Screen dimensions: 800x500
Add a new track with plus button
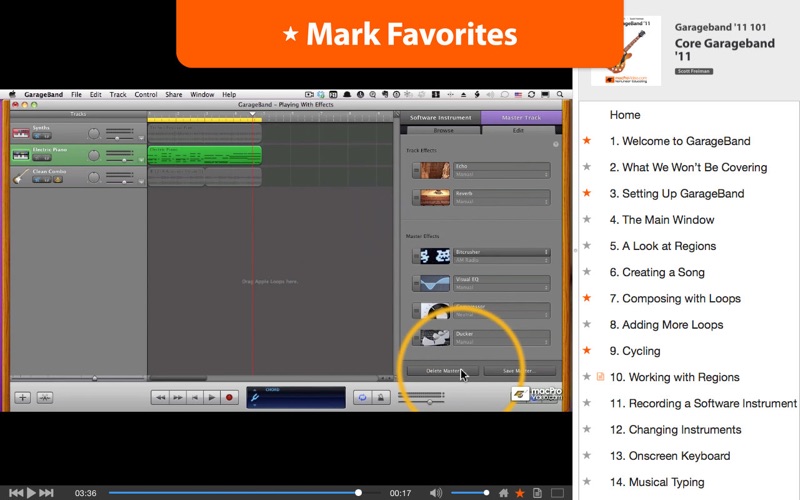click(22, 397)
